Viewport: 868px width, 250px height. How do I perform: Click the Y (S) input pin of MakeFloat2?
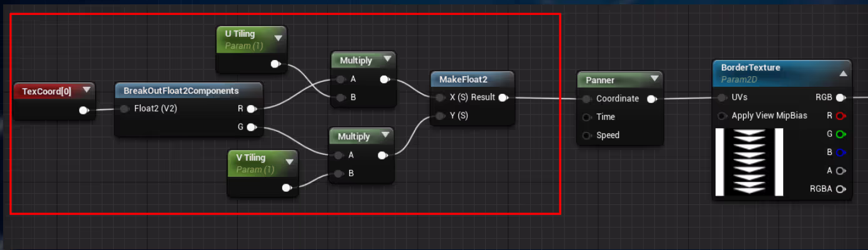click(440, 116)
